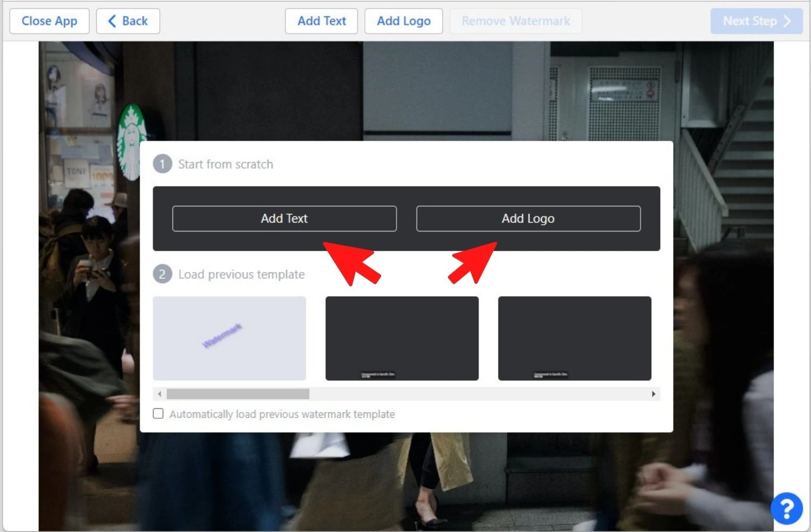
Task: Open the blue question mark help icon
Action: pos(787,508)
